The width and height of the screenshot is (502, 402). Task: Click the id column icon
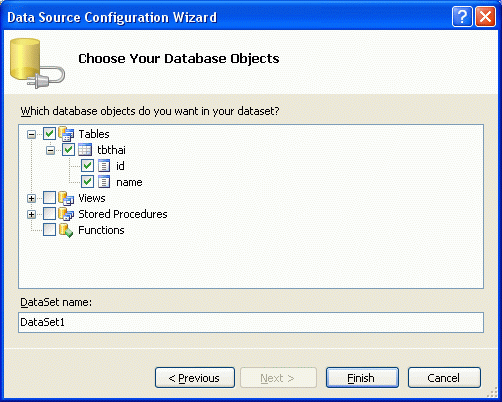pos(104,166)
